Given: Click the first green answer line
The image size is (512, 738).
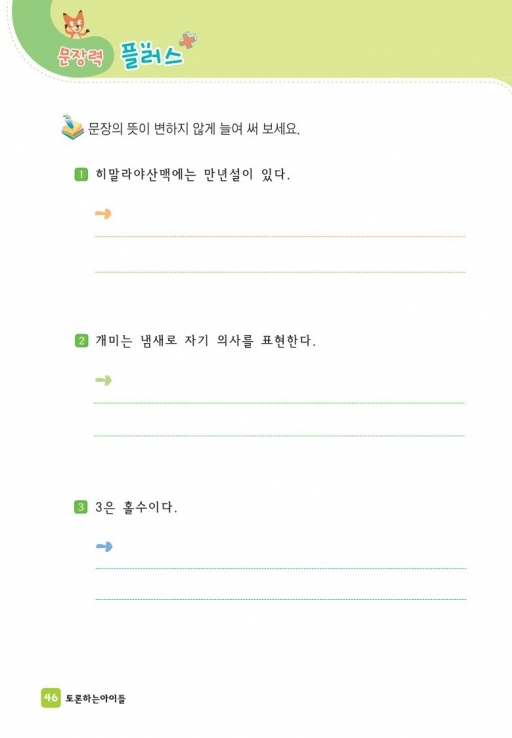Looking at the screenshot, I should click(280, 403).
